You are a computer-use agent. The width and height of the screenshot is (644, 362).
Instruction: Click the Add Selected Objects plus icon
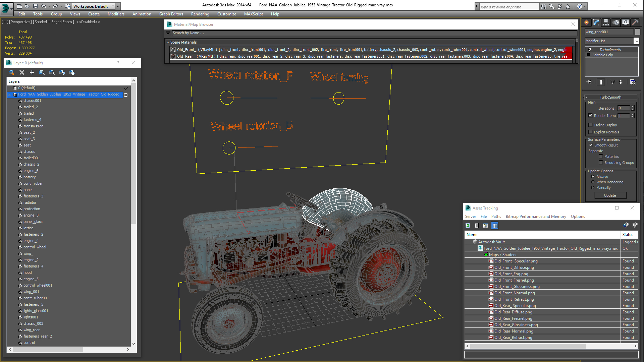pyautogui.click(x=32, y=72)
